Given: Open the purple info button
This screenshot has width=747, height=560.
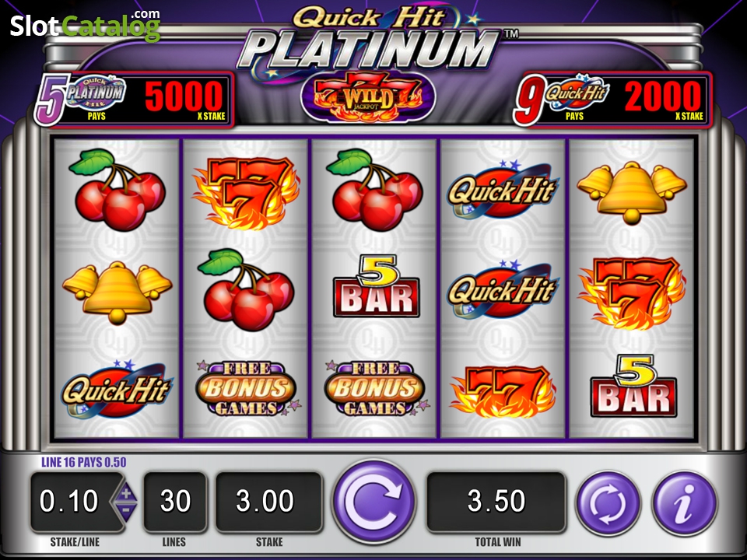Looking at the screenshot, I should [685, 502].
